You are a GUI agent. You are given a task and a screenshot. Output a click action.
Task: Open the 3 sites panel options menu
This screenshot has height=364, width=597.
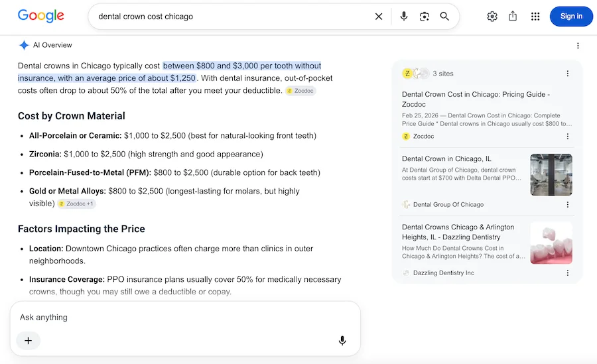tap(567, 74)
